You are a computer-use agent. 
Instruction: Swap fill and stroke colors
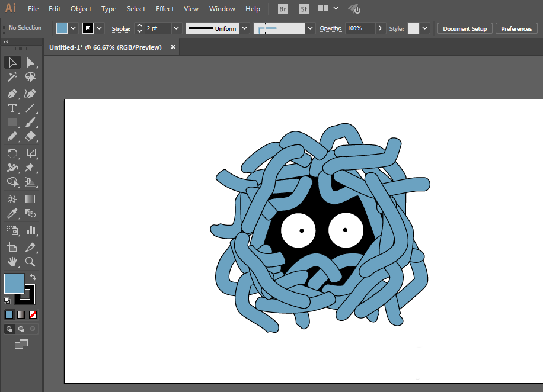point(33,277)
